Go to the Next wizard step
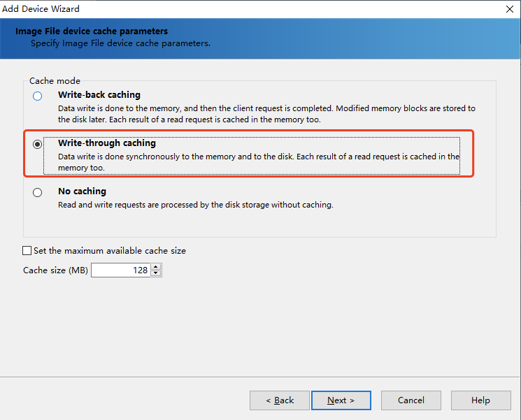Image resolution: width=521 pixels, height=420 pixels. 341,400
